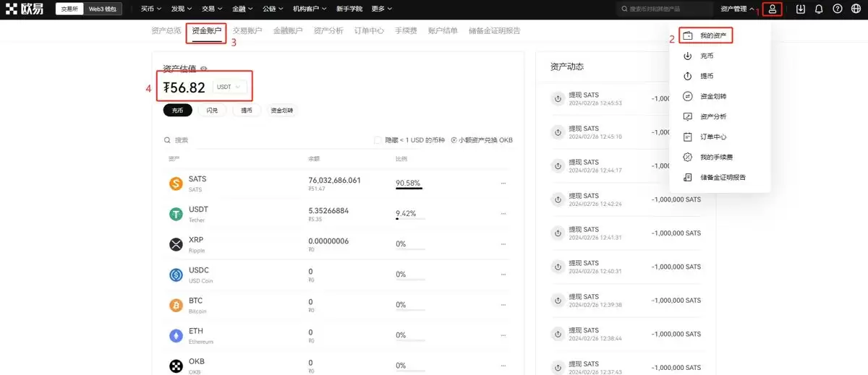
Task: Select 小额资产兑换 OKB option
Action: (x=481, y=140)
